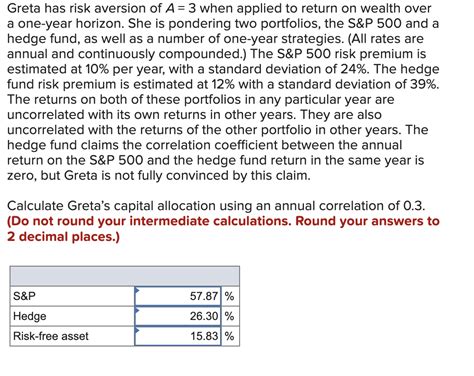Select the S&P answer input field
The width and height of the screenshot is (474, 376).
(178, 296)
